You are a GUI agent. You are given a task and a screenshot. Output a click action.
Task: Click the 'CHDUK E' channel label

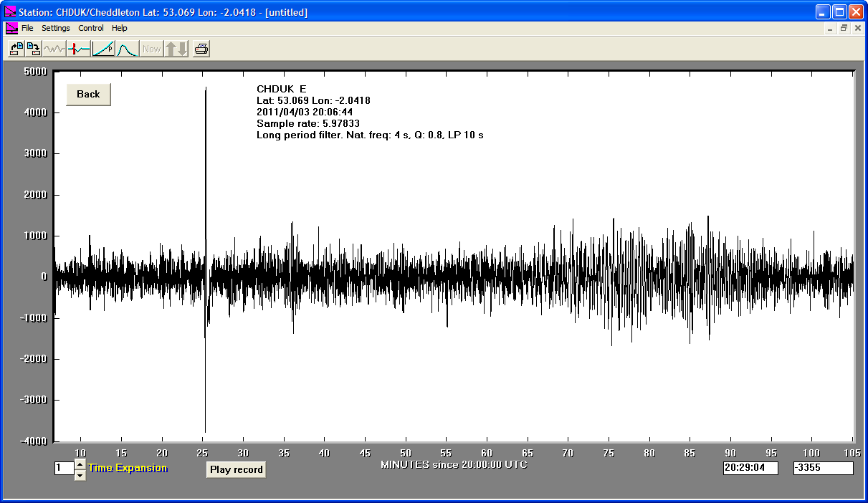(x=282, y=89)
